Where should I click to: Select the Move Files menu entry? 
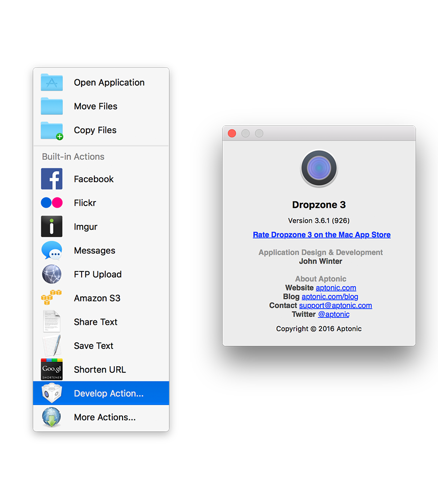click(101, 106)
